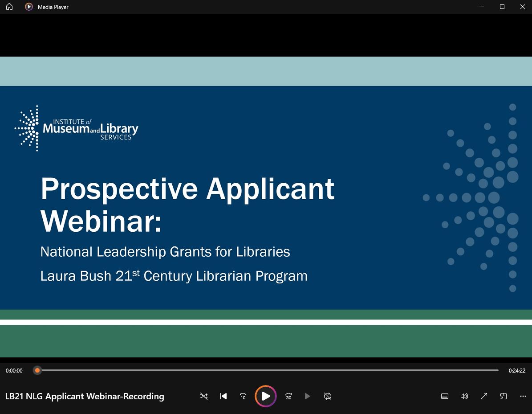Click the seek bar playhead at 0:00:00
The width and height of the screenshot is (532, 414).
point(37,370)
